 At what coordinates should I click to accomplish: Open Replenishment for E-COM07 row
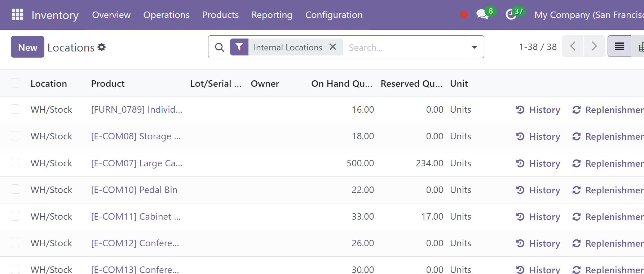(x=608, y=163)
